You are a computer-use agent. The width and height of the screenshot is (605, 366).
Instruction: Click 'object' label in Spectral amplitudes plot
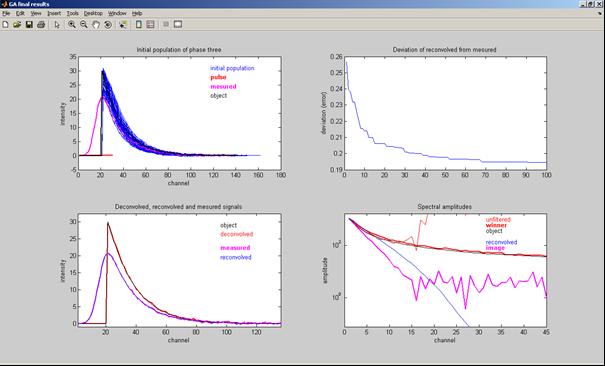[494, 231]
